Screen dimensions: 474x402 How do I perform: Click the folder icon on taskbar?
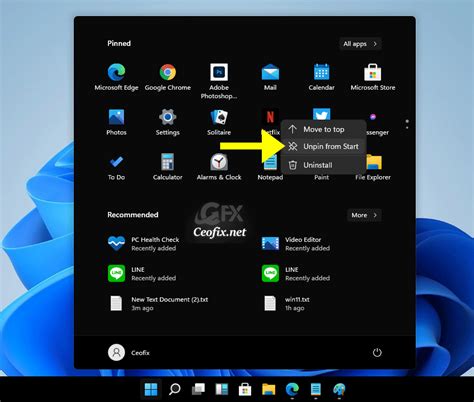tap(269, 389)
